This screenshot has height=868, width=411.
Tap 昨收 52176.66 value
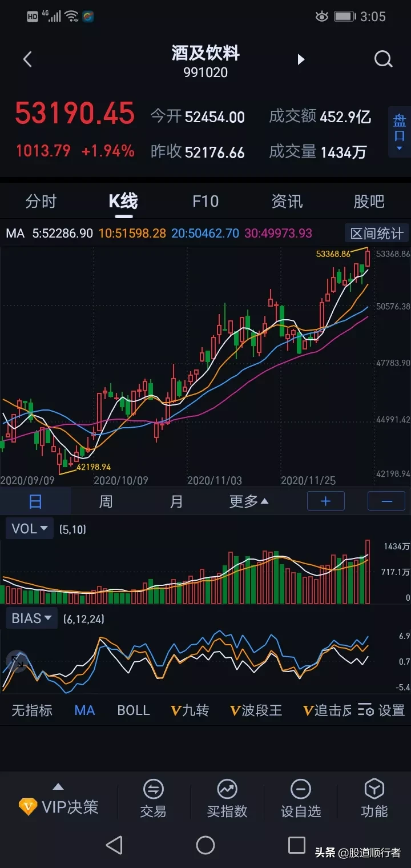(x=215, y=152)
